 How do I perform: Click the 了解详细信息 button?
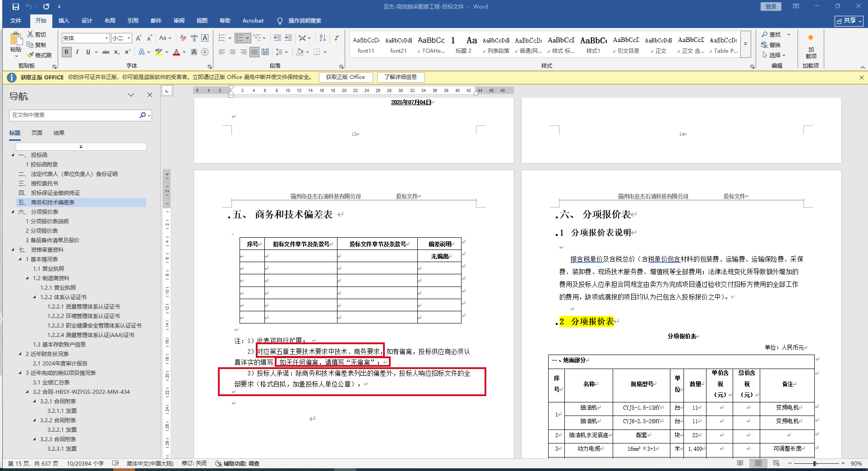(x=401, y=77)
